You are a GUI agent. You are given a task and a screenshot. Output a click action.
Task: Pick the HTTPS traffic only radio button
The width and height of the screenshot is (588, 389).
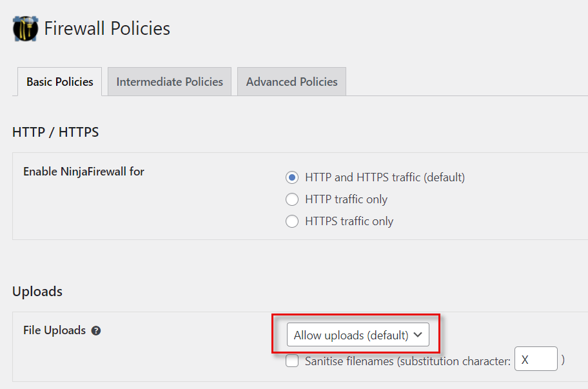point(292,221)
